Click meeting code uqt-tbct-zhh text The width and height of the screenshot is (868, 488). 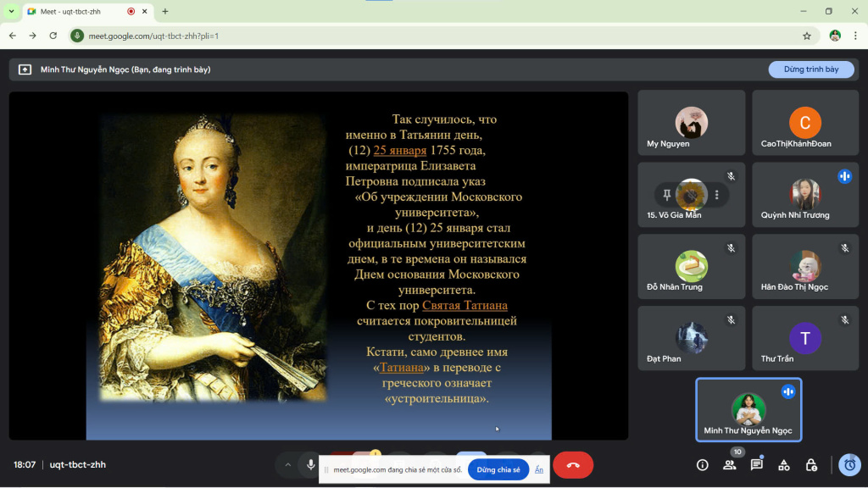tap(77, 465)
